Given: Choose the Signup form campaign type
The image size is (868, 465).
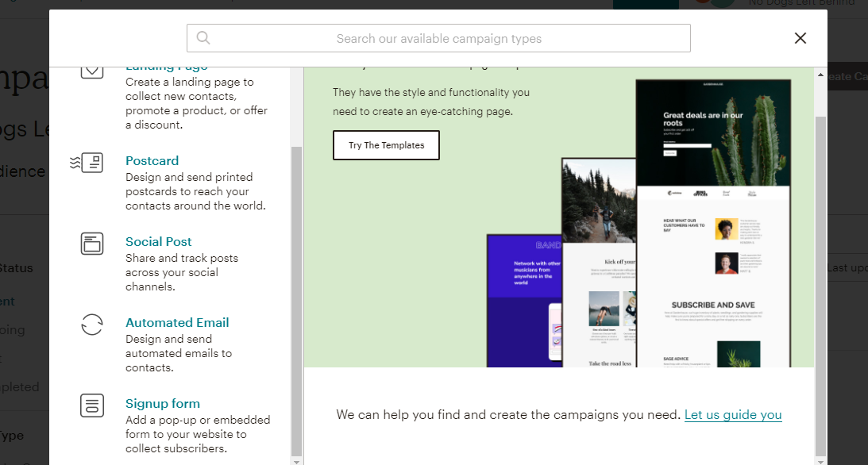Looking at the screenshot, I should 162,404.
